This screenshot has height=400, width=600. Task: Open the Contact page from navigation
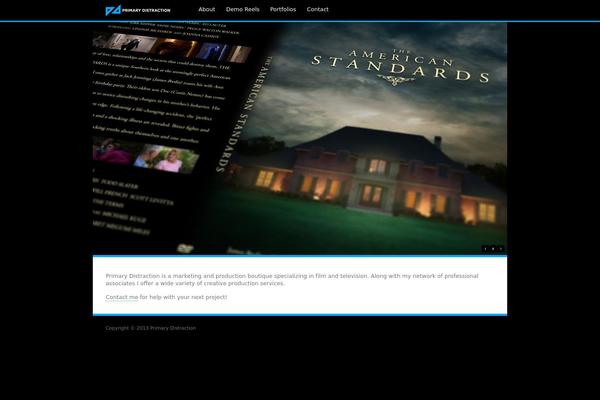(317, 9)
